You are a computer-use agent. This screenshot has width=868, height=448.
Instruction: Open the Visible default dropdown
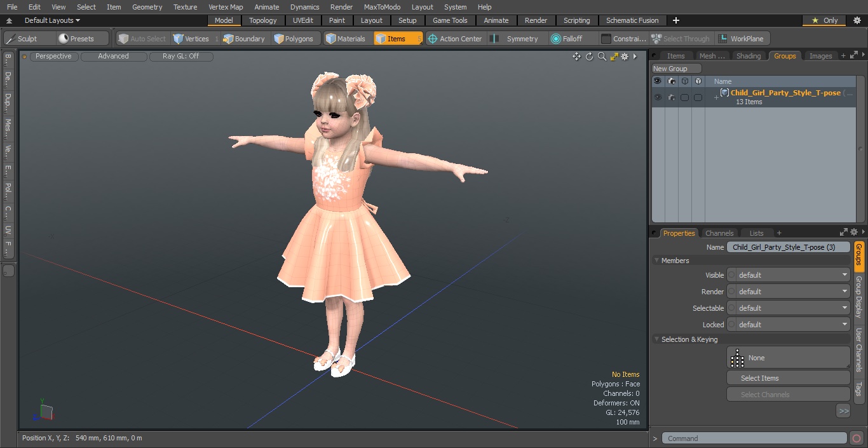coord(793,275)
